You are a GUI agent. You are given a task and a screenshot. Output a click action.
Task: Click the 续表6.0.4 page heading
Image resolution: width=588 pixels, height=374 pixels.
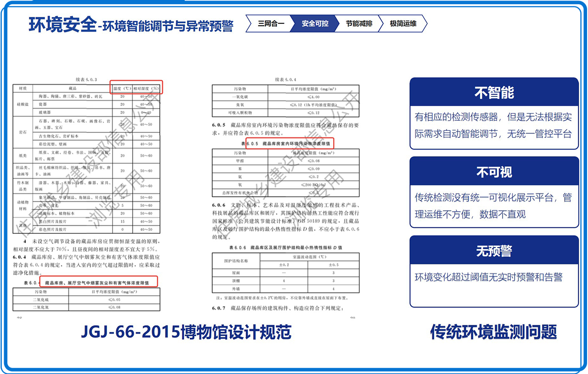click(285, 79)
